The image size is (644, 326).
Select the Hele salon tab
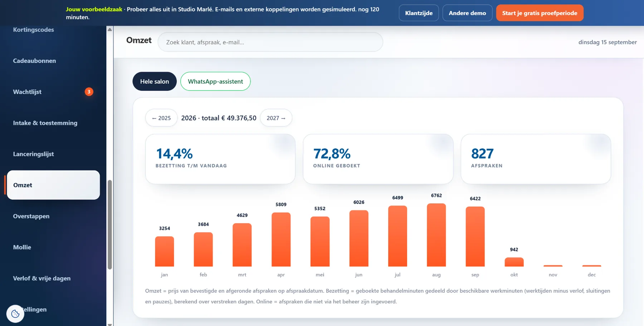pos(155,81)
